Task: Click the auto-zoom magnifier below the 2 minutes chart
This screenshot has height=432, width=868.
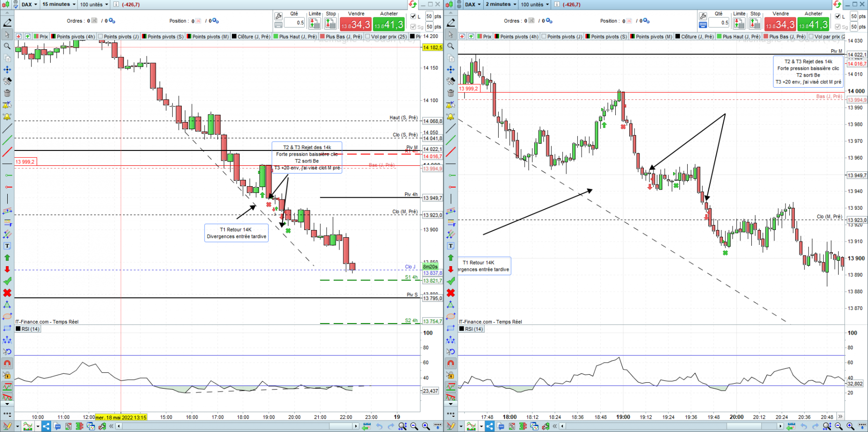Action: coord(827,426)
